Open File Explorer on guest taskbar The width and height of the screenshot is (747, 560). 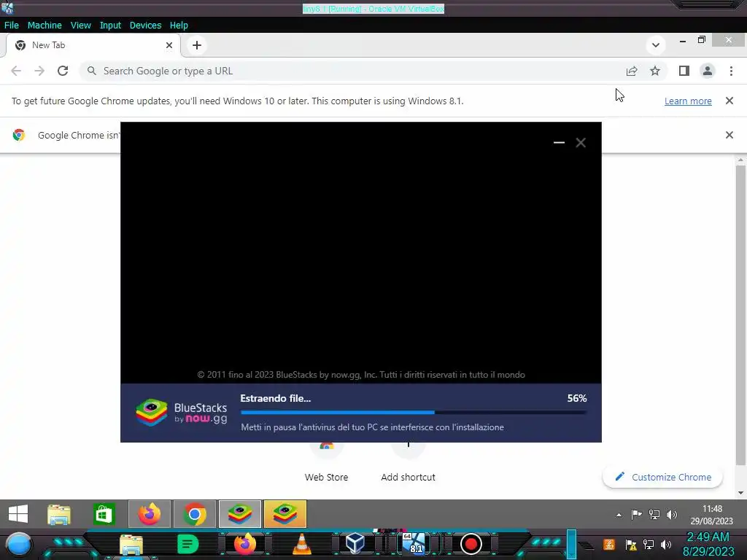(x=59, y=515)
